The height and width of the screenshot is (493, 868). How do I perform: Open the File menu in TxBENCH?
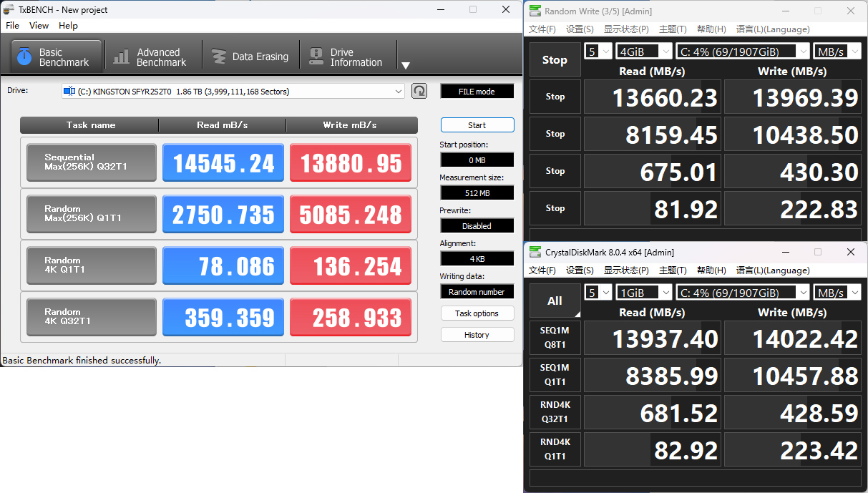point(12,25)
